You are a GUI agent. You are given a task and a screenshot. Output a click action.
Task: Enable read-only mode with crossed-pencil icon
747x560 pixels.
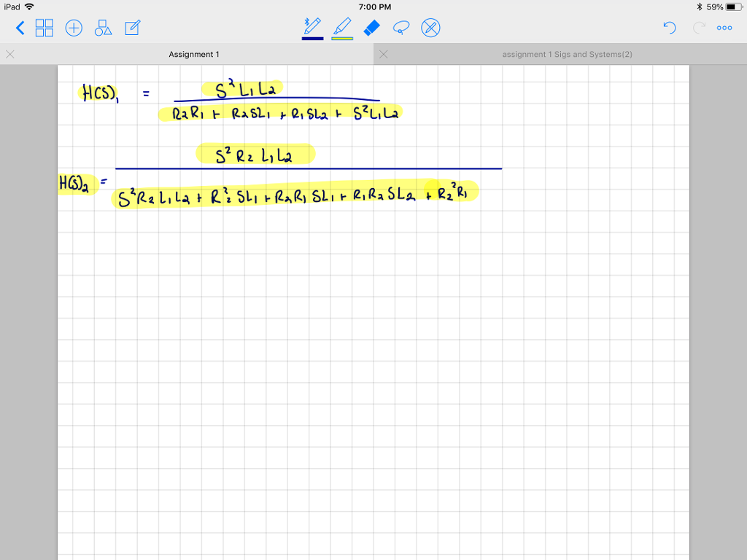pyautogui.click(x=430, y=28)
